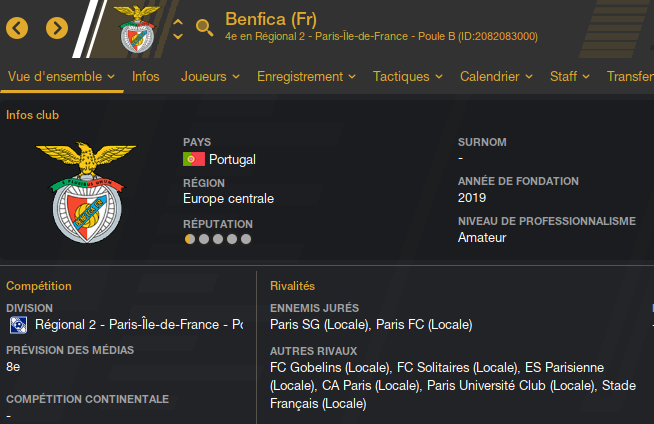Click the up chevron beside header badge
This screenshot has width=654, height=424.
[178, 20]
